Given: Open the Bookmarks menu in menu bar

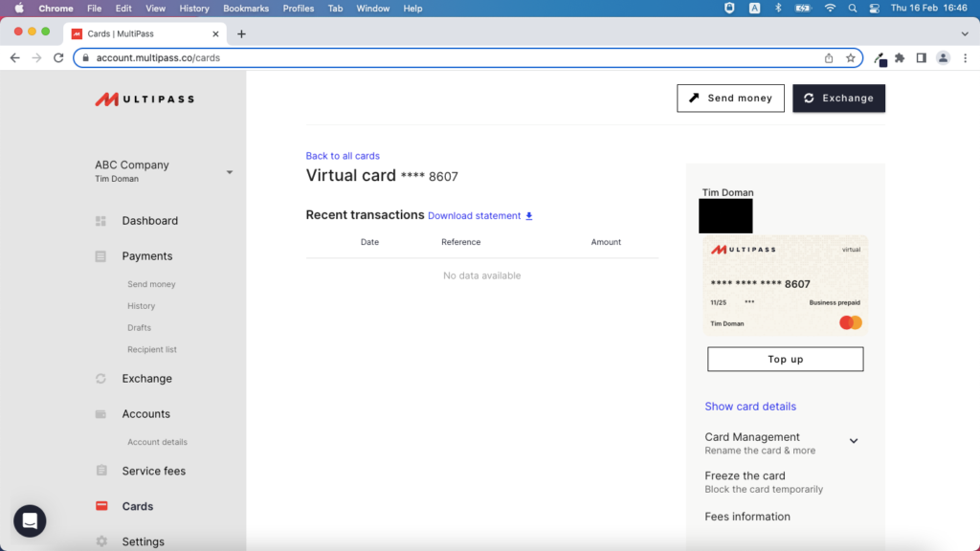Looking at the screenshot, I should tap(246, 9).
